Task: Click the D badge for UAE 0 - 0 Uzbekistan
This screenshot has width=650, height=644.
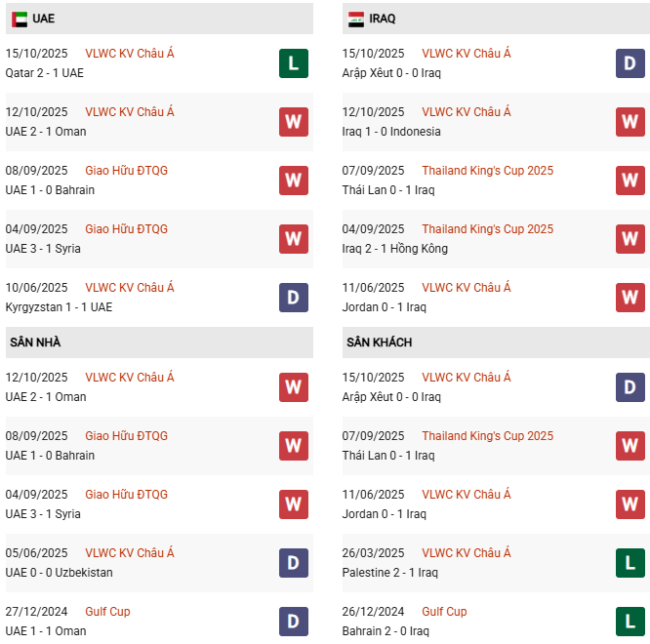Action: tap(294, 563)
